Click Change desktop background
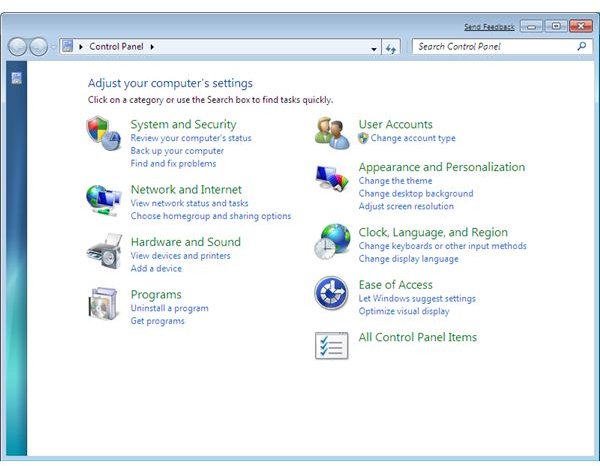Image resolution: width=600 pixels, height=466 pixels. point(416,194)
